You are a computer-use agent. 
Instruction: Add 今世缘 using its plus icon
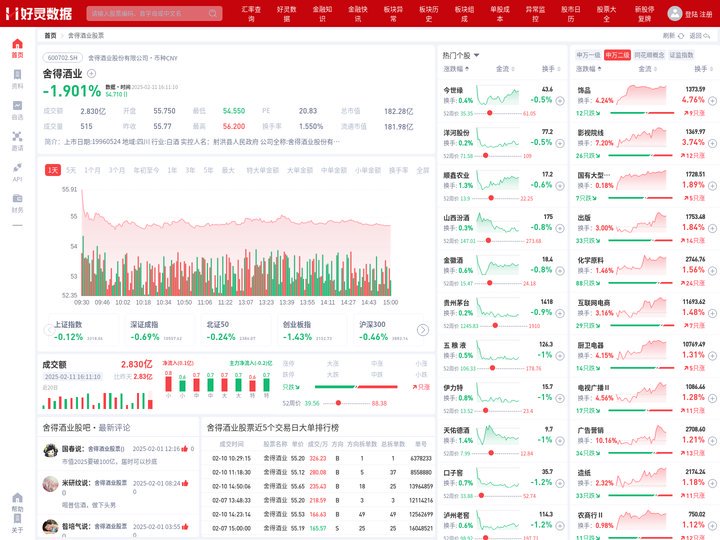(560, 101)
